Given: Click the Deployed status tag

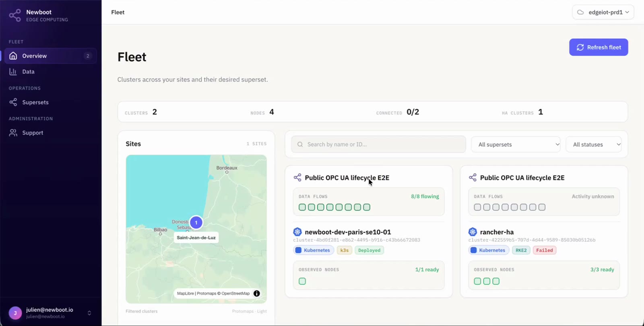Looking at the screenshot, I should [369, 250].
